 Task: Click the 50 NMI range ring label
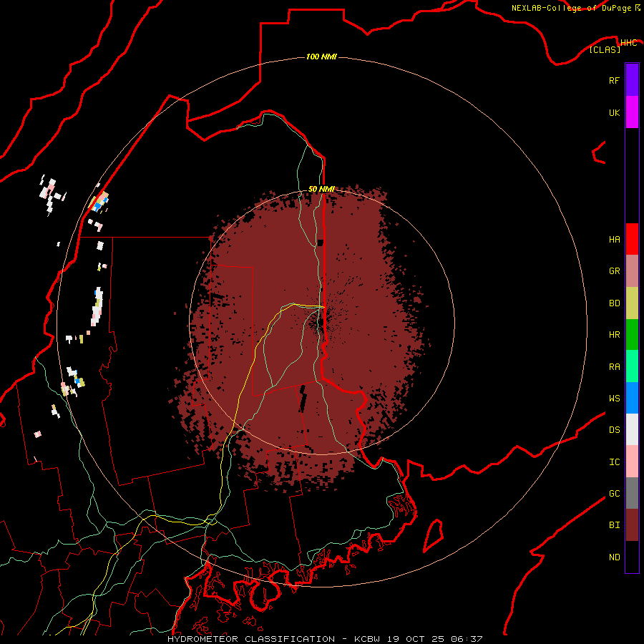321,189
